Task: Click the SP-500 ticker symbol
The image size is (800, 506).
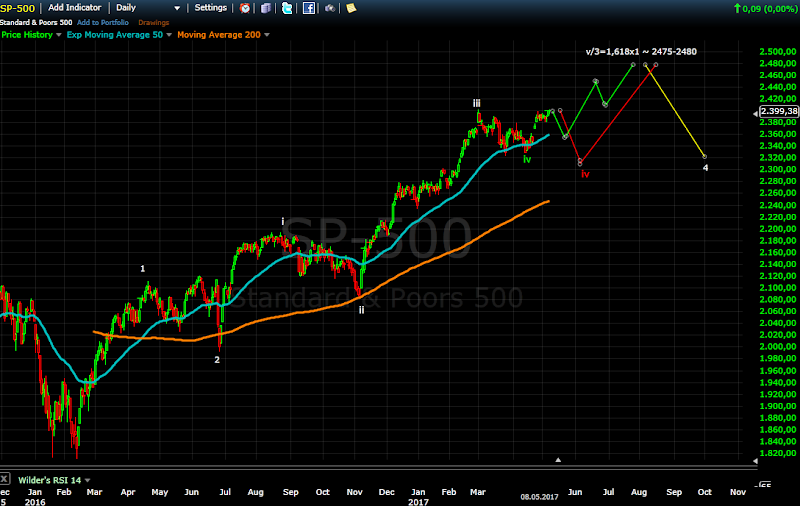Action: point(18,8)
